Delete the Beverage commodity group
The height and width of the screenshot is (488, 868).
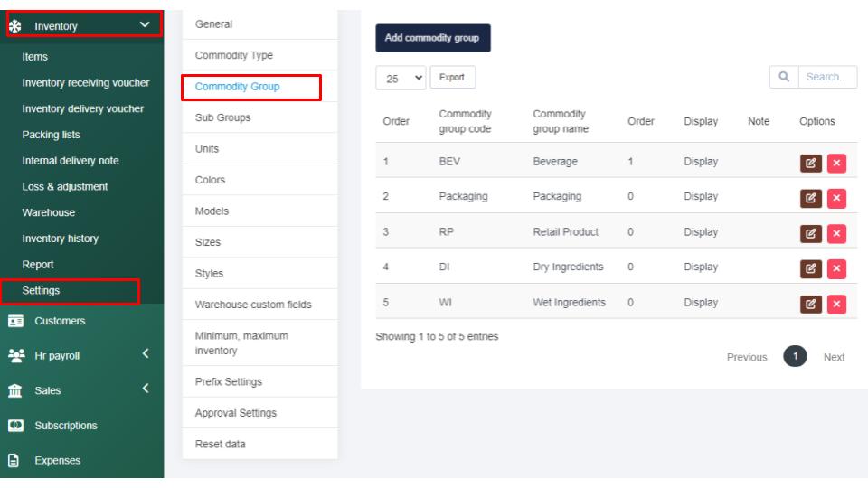pyautogui.click(x=835, y=163)
